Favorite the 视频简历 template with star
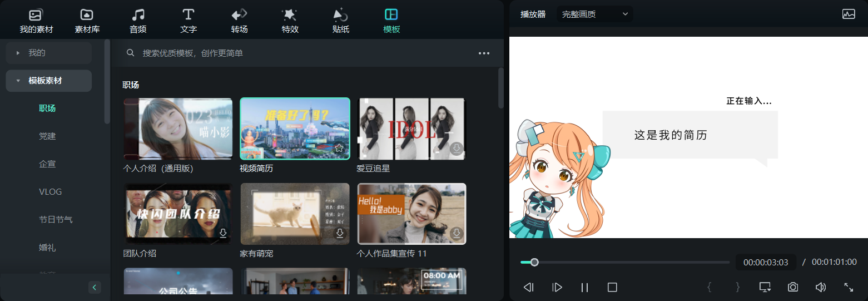 pos(339,148)
